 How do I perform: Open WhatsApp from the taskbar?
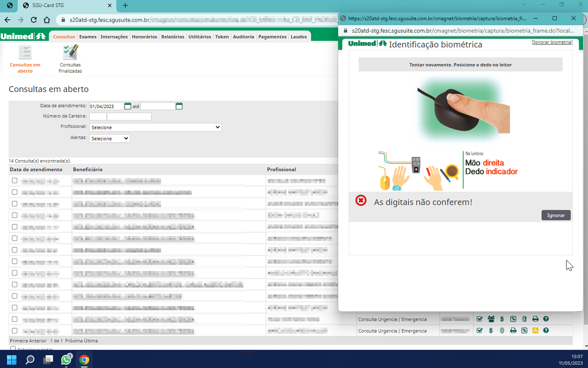coord(66,360)
